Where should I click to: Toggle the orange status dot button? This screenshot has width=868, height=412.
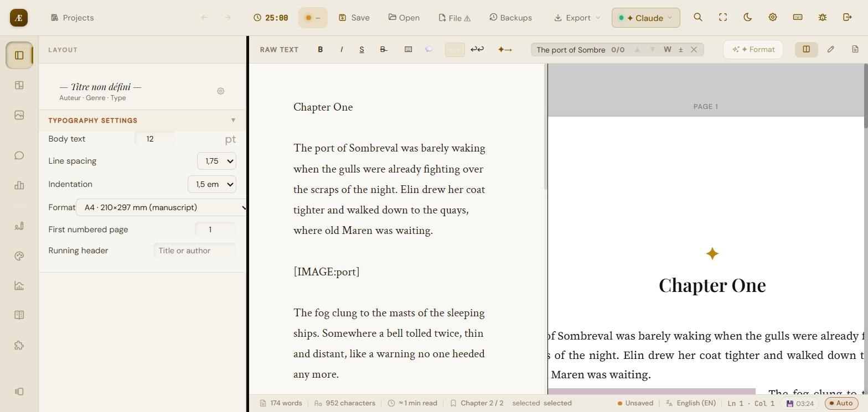[313, 18]
